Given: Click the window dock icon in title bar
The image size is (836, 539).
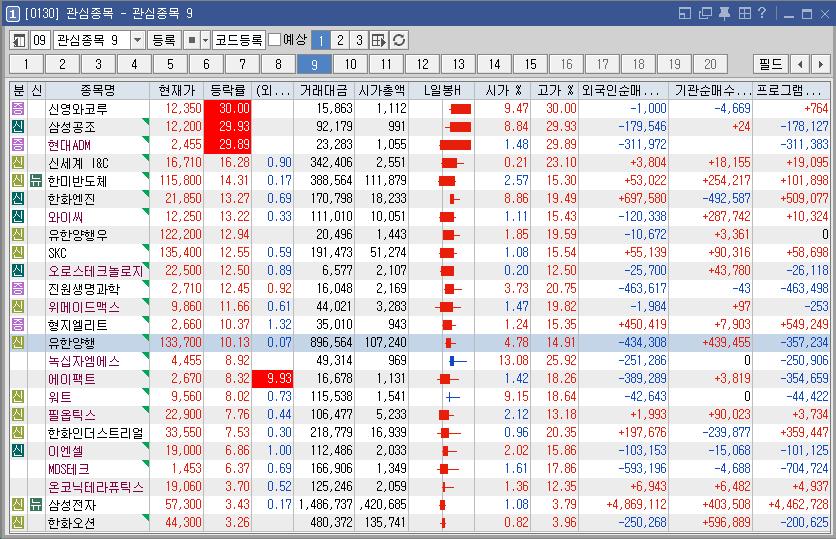Looking at the screenshot, I should coord(685,13).
